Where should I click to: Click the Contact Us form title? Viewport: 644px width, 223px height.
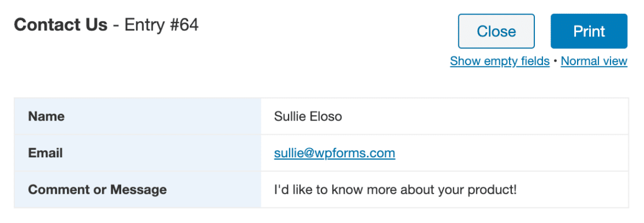coord(61,25)
